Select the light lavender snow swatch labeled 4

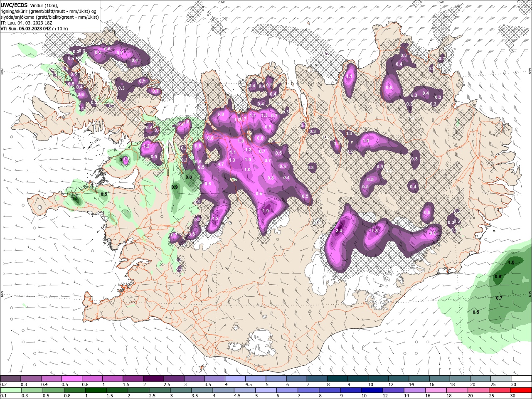(235, 379)
